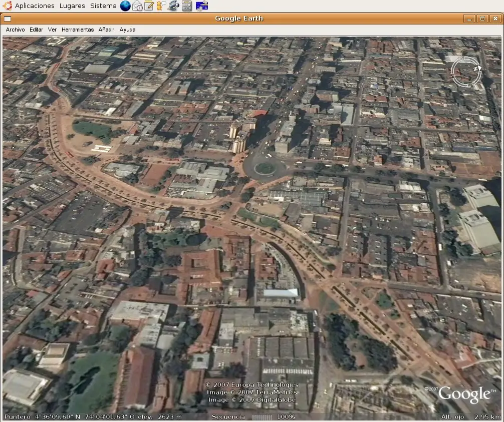Open the notes application from the top panel
504x422 pixels.
point(148,6)
